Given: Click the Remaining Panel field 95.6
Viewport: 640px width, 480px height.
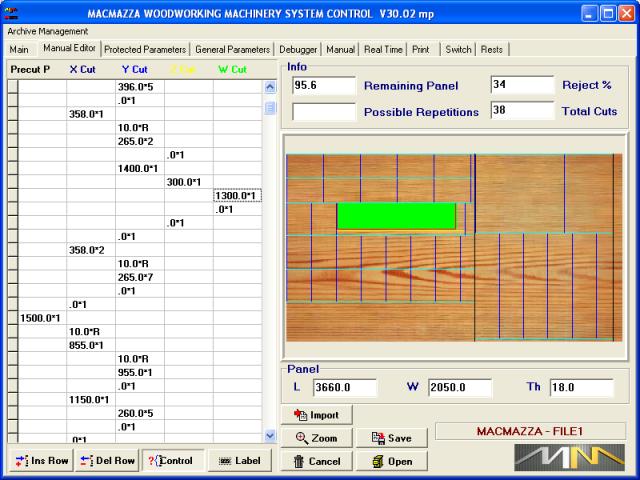Looking at the screenshot, I should [x=324, y=85].
